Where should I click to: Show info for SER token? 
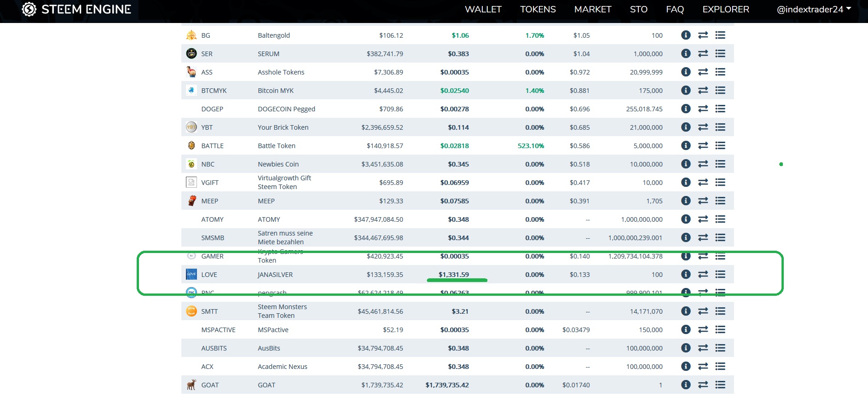point(686,53)
